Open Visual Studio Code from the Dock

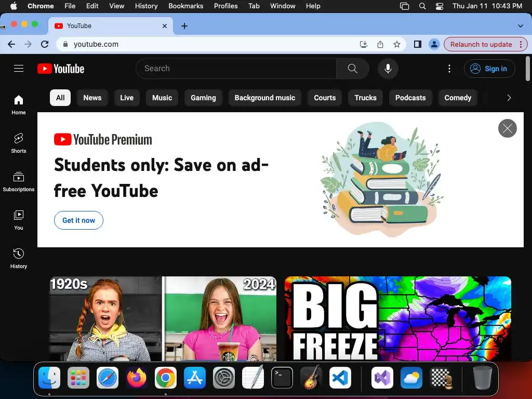click(x=340, y=378)
